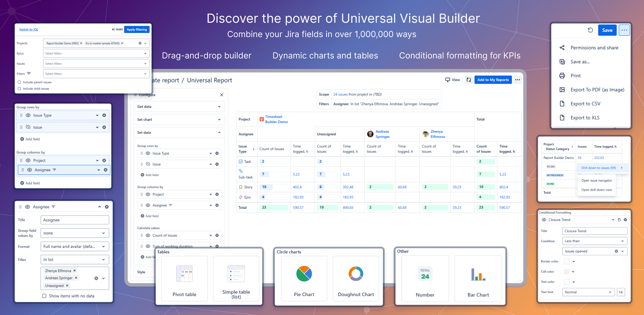Click the View monitor icon
Viewport: 644px width, 315px height.
(x=448, y=80)
